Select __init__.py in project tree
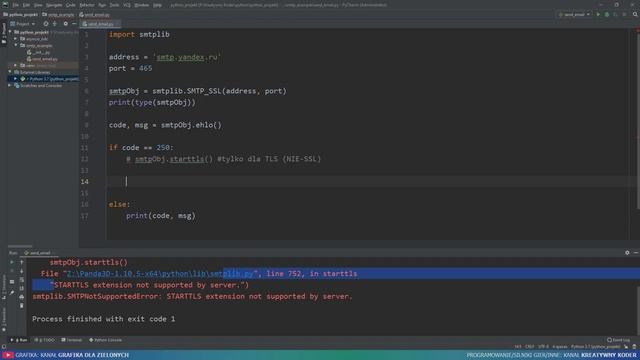This screenshot has width=640, height=360. (38, 52)
